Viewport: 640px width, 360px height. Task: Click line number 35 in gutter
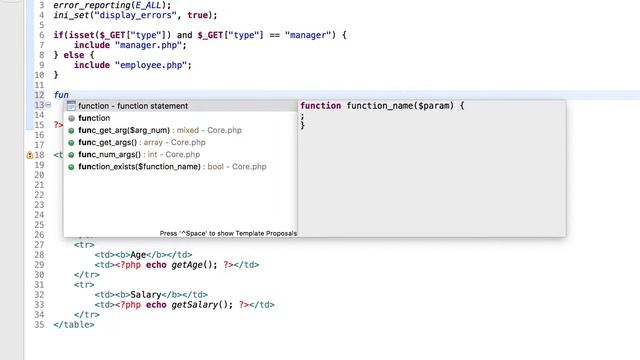[39, 325]
